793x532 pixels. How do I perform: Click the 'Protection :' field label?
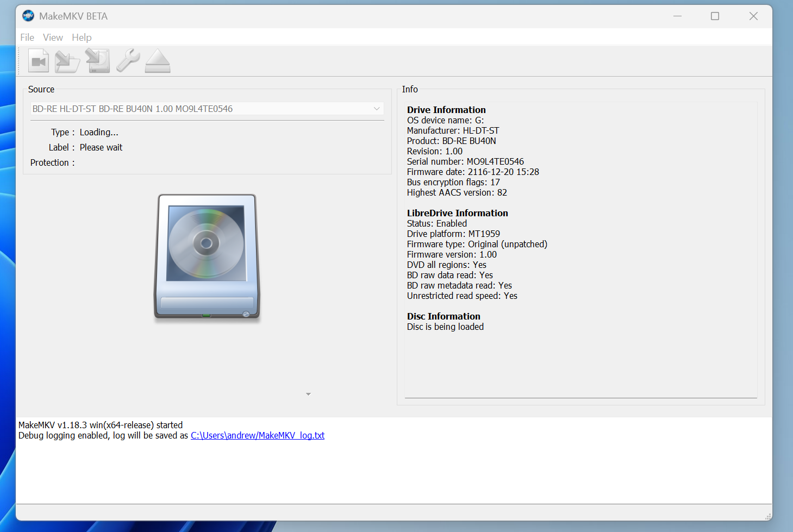(53, 162)
